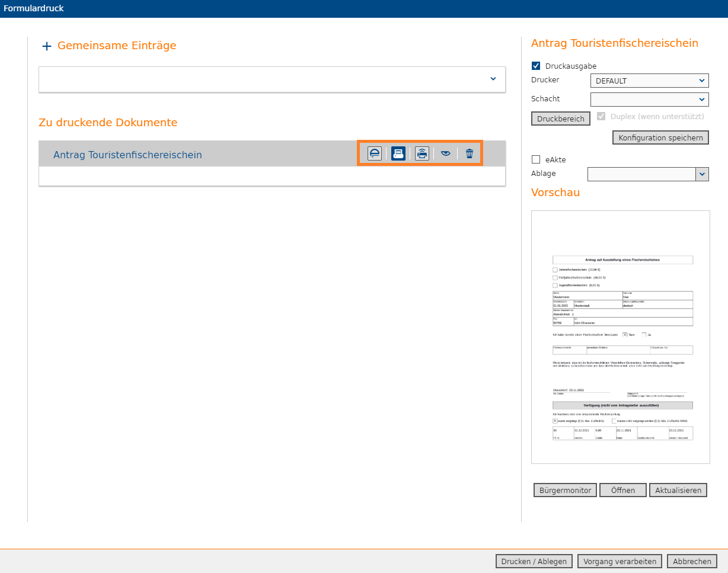Viewport: 728px width, 573px height.
Task: Click the Druckbereich button
Action: (x=560, y=119)
